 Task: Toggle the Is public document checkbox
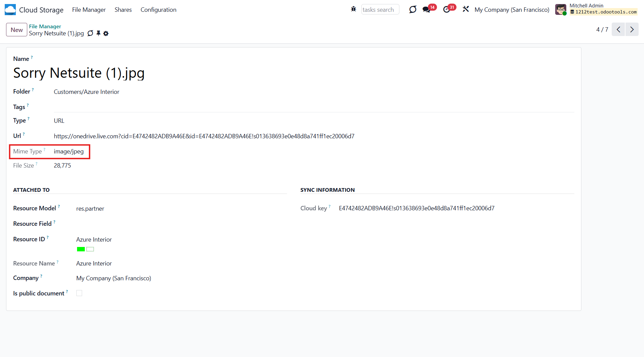point(79,293)
